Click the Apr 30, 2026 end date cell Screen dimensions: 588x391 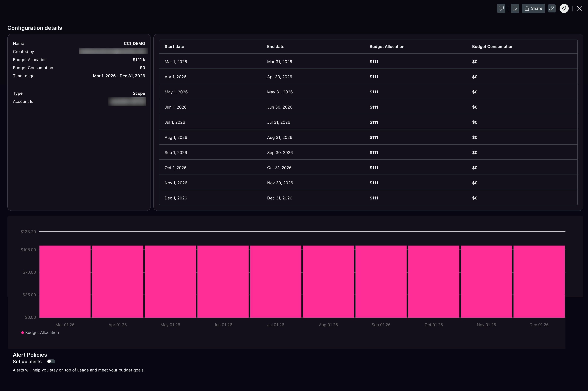pos(280,77)
